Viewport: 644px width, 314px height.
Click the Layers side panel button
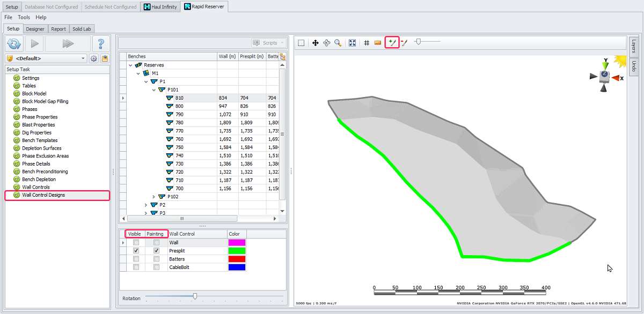(633, 46)
